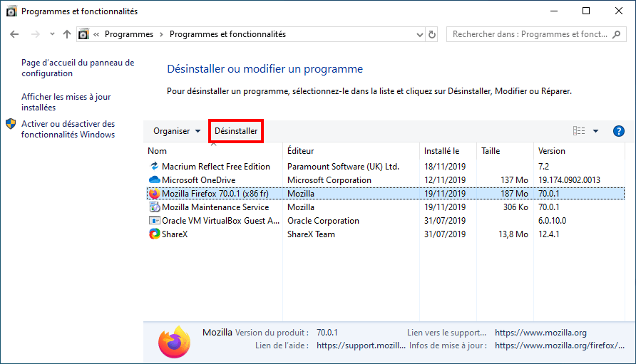Maximize the Programmes et fonctionnalités window
The width and height of the screenshot is (636, 364).
(586, 11)
